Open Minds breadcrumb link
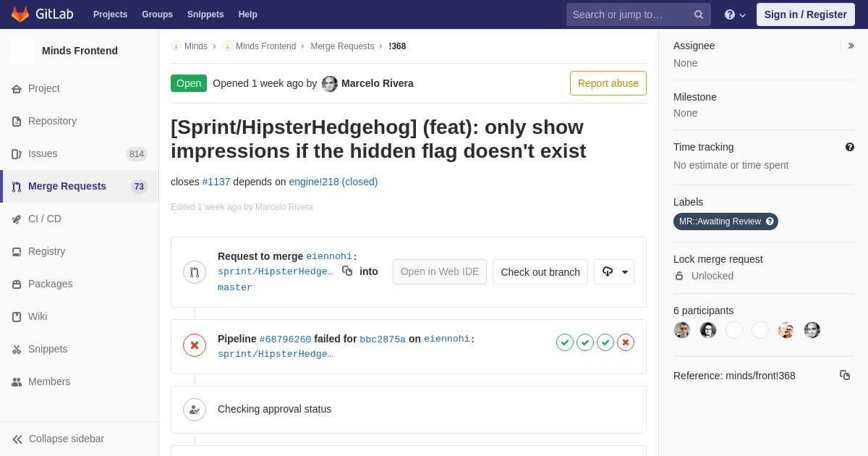Image resolution: width=868 pixels, height=456 pixels. coord(196,46)
